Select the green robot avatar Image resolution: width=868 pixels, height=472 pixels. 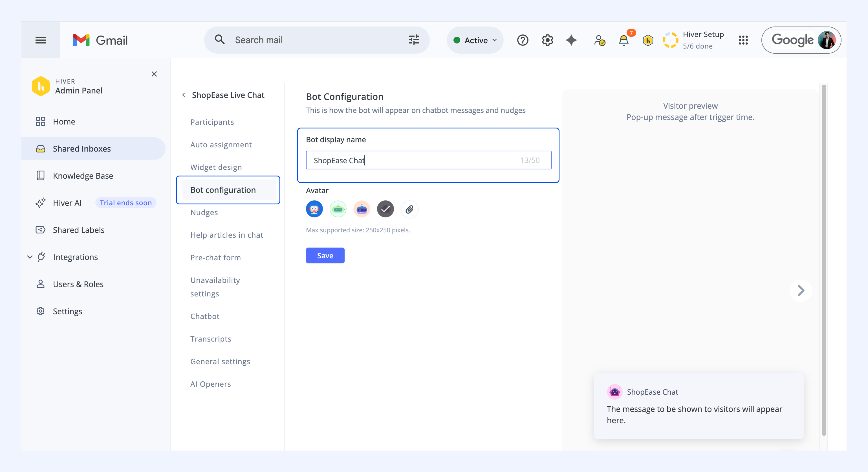[338, 209]
